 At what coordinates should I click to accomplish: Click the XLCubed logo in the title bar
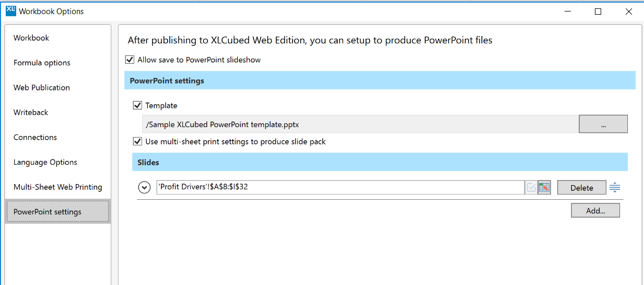coord(11,10)
